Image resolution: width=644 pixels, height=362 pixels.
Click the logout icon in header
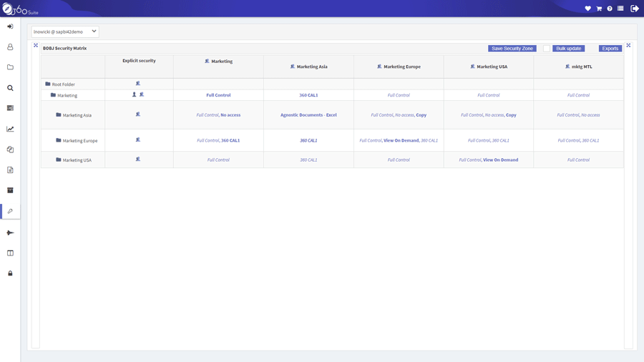pyautogui.click(x=634, y=9)
